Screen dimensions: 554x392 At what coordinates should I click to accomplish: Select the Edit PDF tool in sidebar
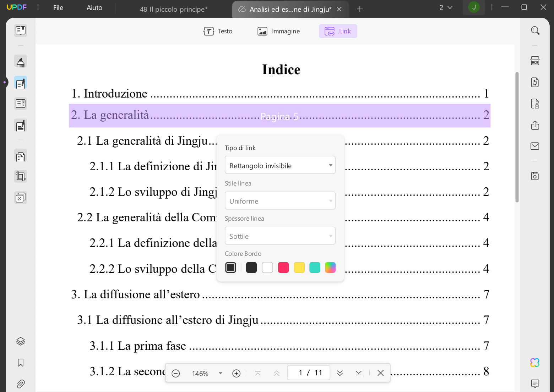point(21,83)
